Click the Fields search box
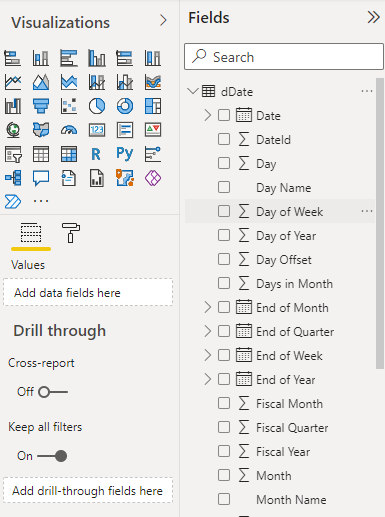385x517 pixels. [284, 57]
